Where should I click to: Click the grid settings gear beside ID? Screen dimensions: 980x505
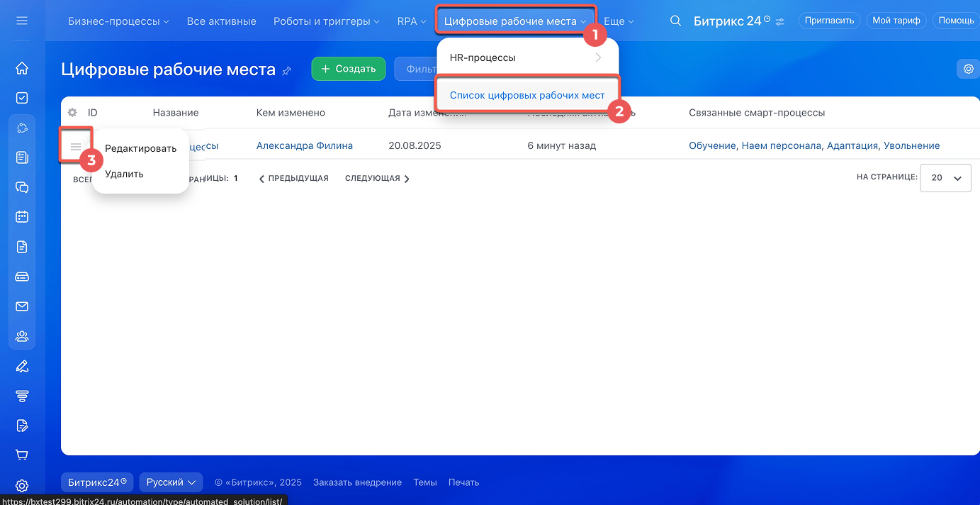coord(72,113)
